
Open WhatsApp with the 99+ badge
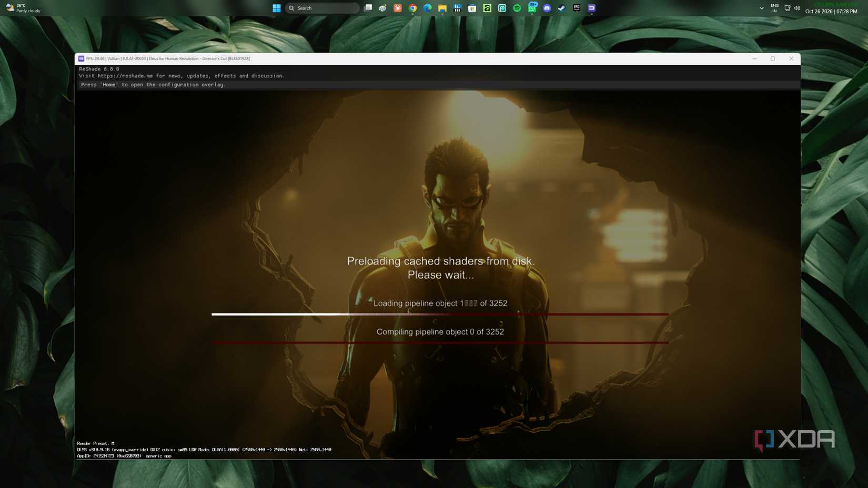532,7
